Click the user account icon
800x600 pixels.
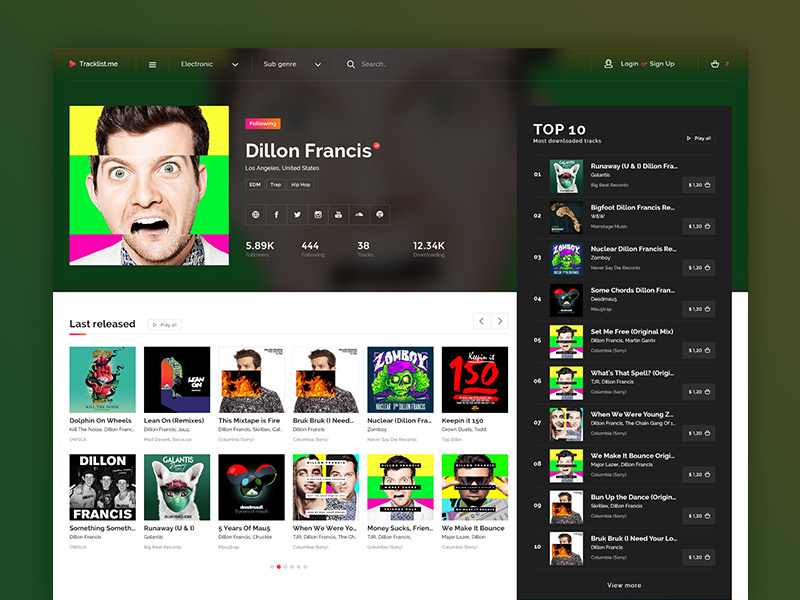click(608, 64)
